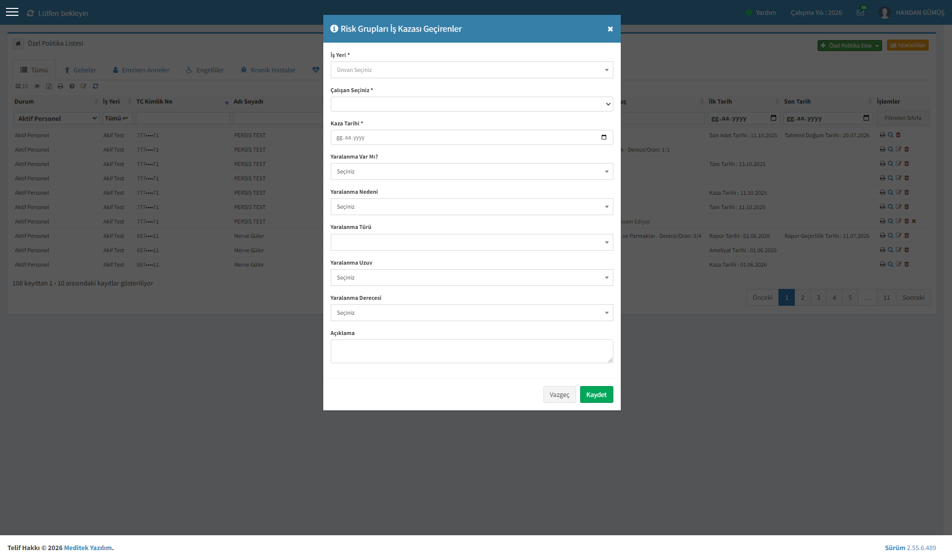Open the Yaralanma Var Mı dropdown

tap(472, 171)
